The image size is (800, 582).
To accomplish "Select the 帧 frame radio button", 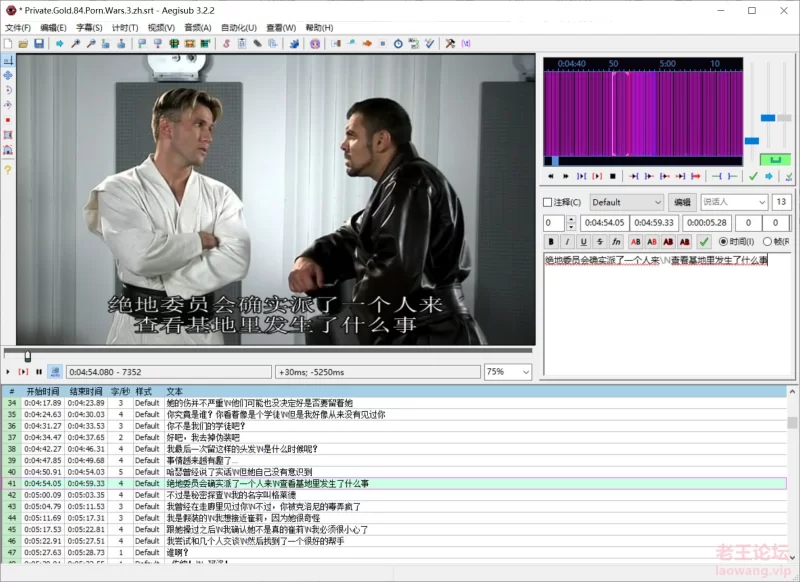I will 768,241.
